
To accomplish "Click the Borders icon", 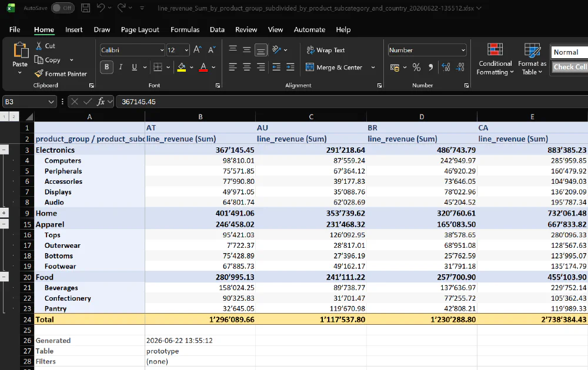I will tap(158, 67).
